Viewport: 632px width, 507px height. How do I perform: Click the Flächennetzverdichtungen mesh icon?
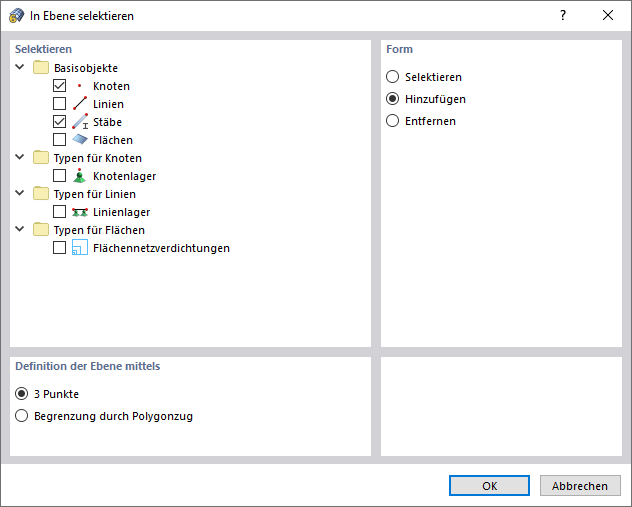pos(80,248)
